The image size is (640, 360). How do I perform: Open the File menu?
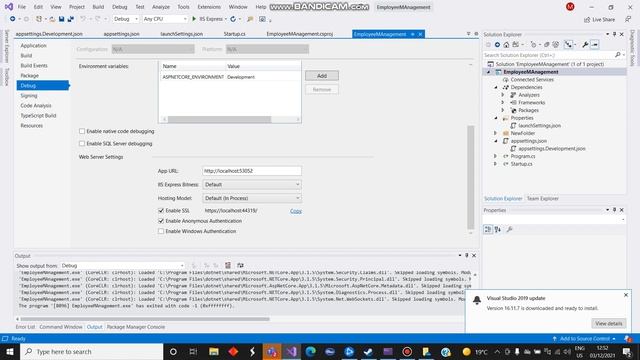tap(22, 7)
